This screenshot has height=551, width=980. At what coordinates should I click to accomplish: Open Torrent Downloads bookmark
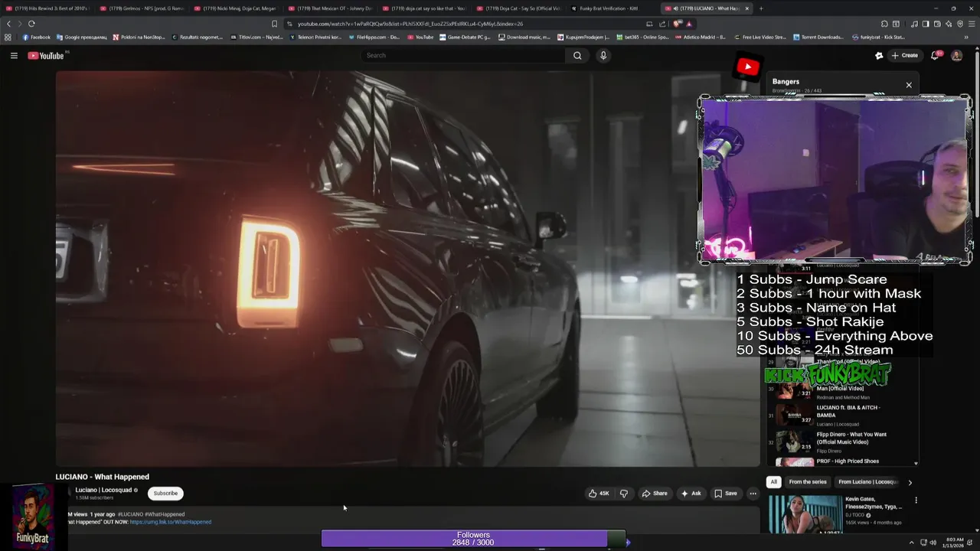tap(818, 37)
